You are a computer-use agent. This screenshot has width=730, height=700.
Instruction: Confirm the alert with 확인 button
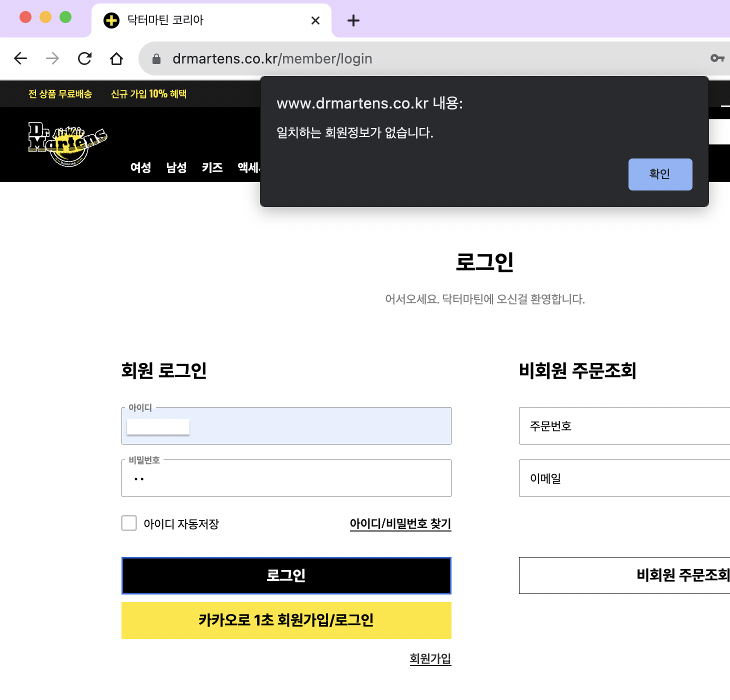coord(660,174)
